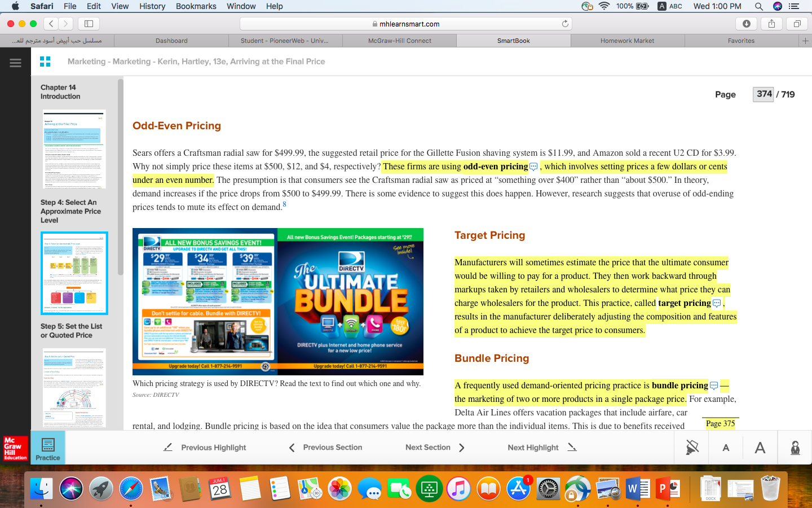Switch to the McGraw-Hill Connect tab
This screenshot has height=508, width=812.
point(399,41)
